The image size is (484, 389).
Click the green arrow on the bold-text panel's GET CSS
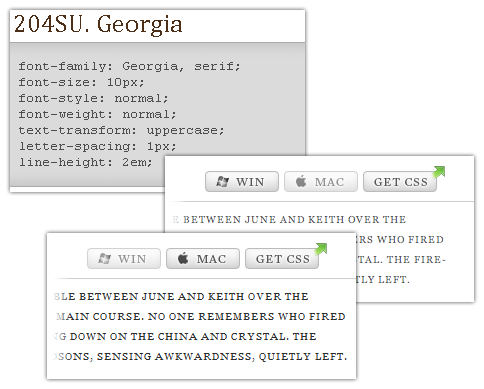pos(321,249)
